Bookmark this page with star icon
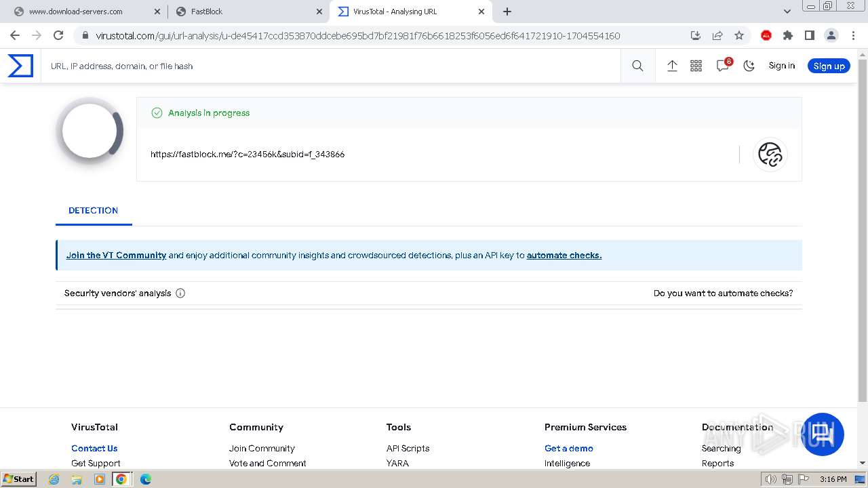 [x=739, y=35]
